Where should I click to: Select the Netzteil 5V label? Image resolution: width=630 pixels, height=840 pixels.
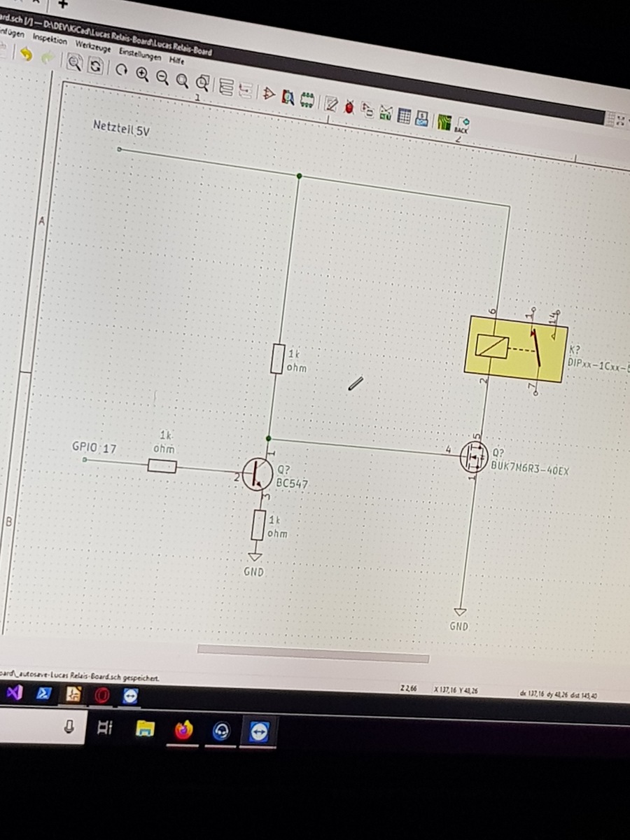[121, 127]
